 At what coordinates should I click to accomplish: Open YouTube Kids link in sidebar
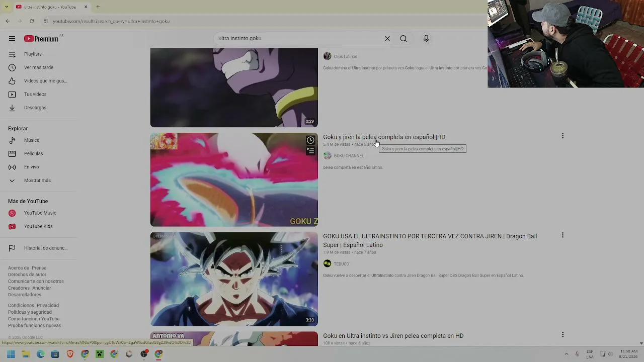pos(39,226)
